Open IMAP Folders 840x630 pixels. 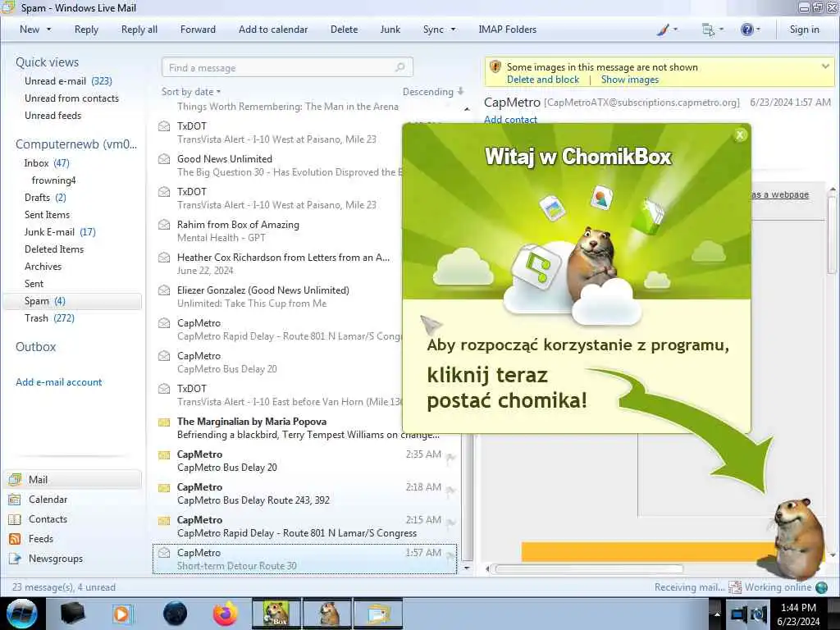pyautogui.click(x=507, y=30)
